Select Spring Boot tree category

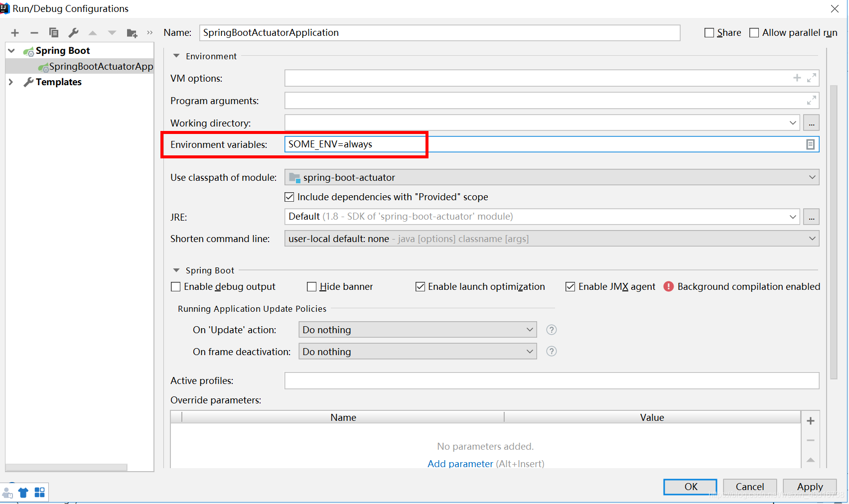[63, 51]
